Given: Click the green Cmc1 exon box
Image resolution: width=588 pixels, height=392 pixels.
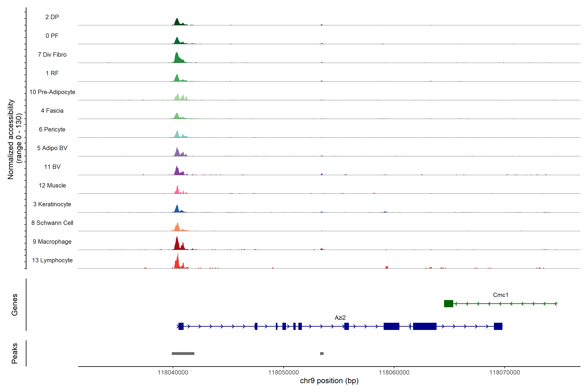Looking at the screenshot, I should tap(449, 303).
